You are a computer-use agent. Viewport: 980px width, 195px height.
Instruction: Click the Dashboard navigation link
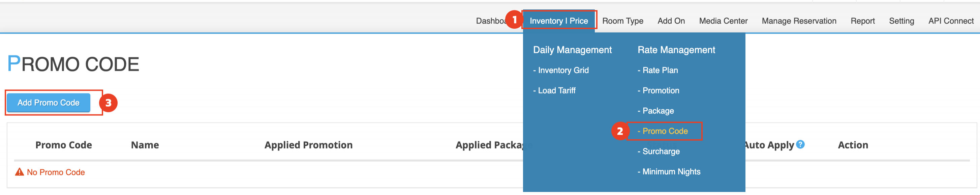click(x=490, y=21)
